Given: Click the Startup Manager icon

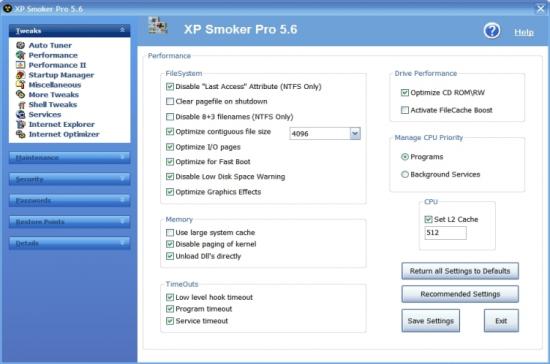Looking at the screenshot, I should [x=21, y=75].
